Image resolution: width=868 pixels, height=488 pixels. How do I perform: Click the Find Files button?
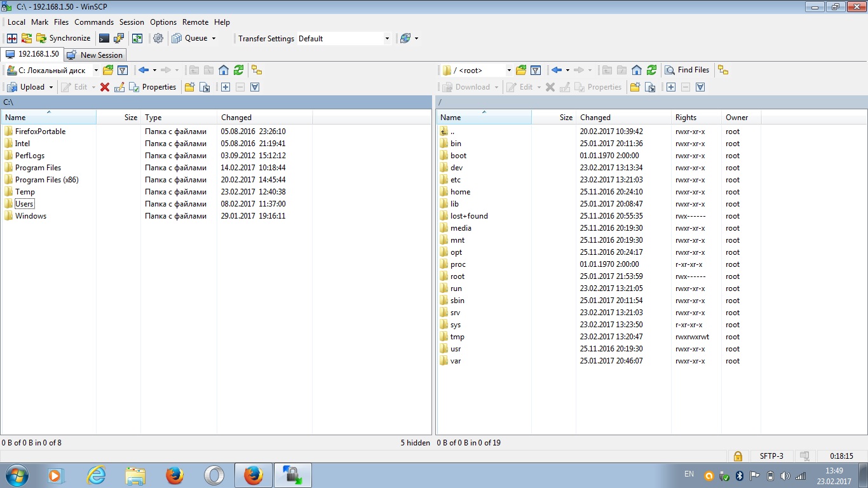click(687, 70)
